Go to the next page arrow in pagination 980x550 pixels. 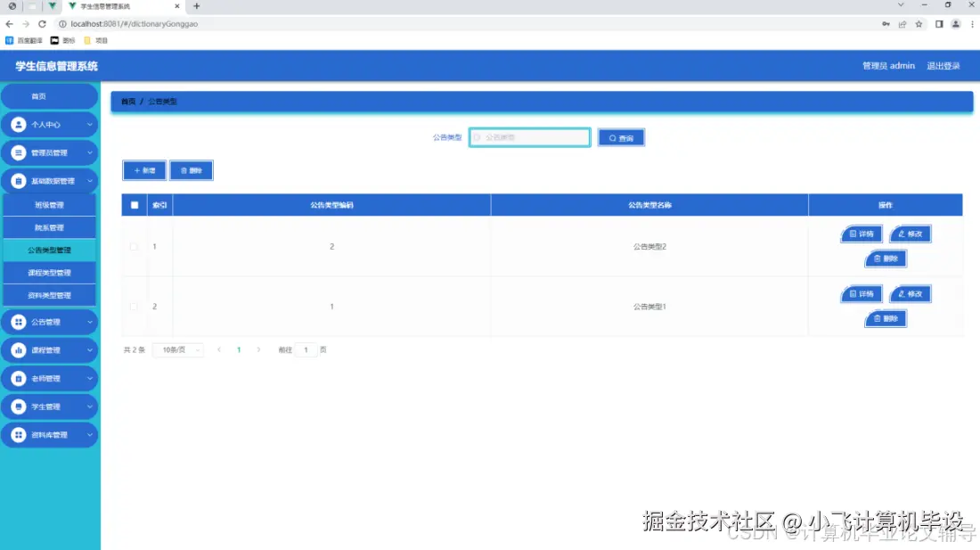point(258,349)
